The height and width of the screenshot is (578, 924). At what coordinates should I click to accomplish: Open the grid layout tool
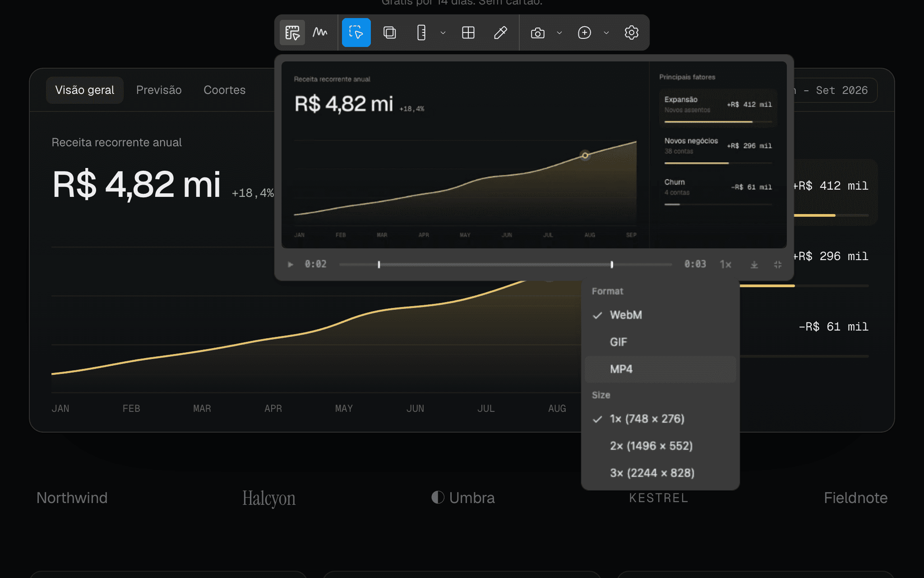coord(468,33)
